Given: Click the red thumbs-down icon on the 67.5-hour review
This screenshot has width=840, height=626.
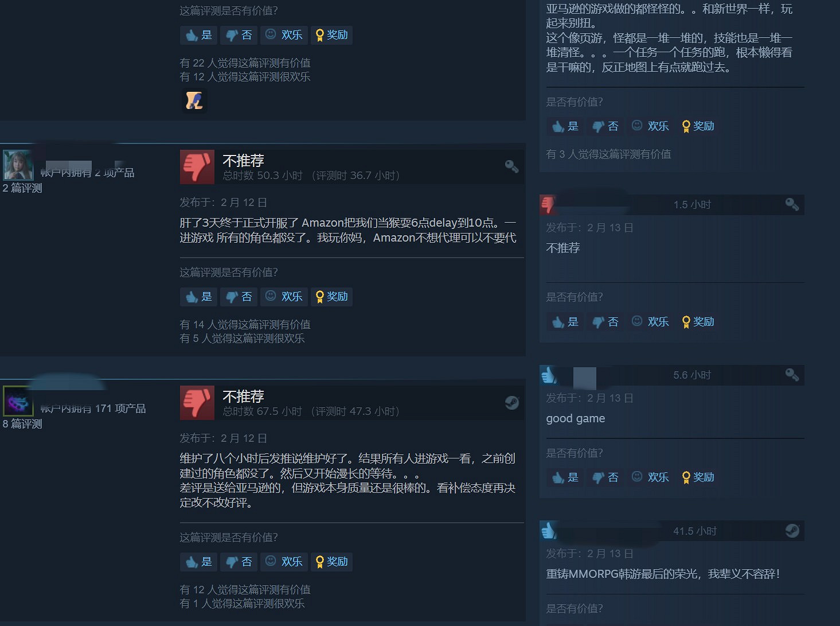Looking at the screenshot, I should point(197,403).
